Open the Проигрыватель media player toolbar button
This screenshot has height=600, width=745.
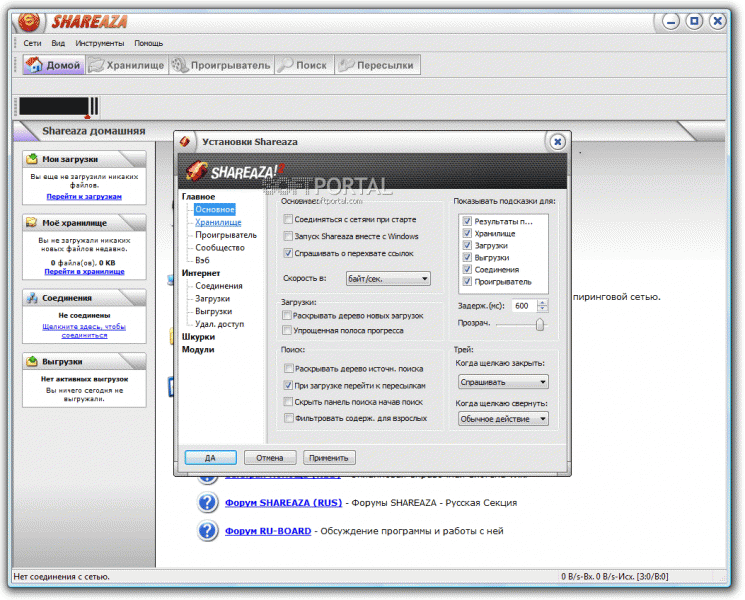click(x=221, y=65)
